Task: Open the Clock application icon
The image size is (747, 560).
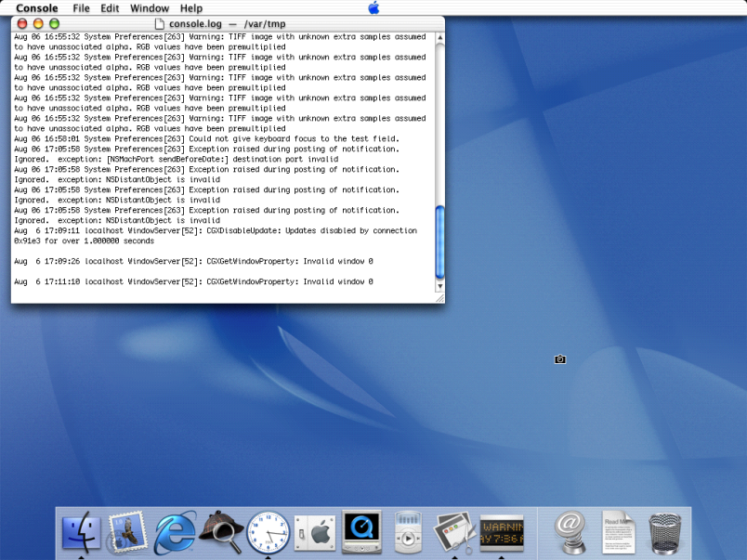Action: [268, 532]
